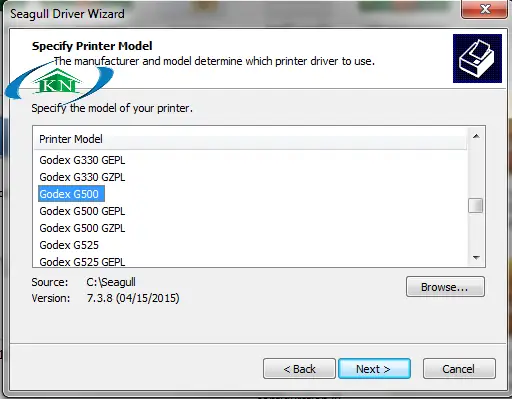Cancel the Seagull Driver Wizard
The image size is (512, 399).
pyautogui.click(x=459, y=369)
